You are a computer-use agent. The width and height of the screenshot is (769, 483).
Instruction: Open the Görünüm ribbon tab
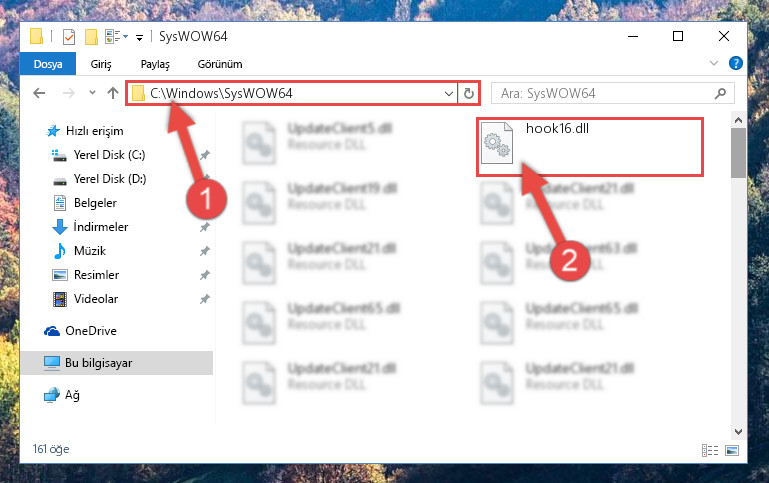pos(220,64)
